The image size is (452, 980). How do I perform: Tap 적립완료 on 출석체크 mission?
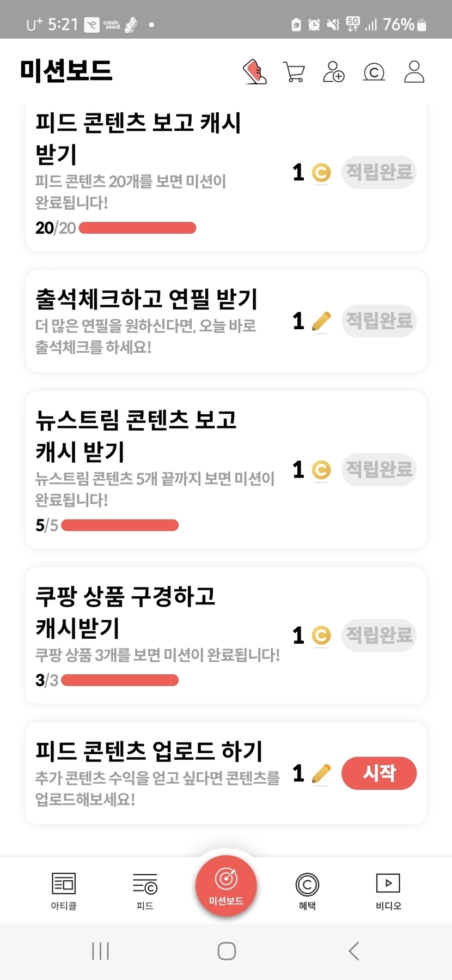pyautogui.click(x=379, y=321)
